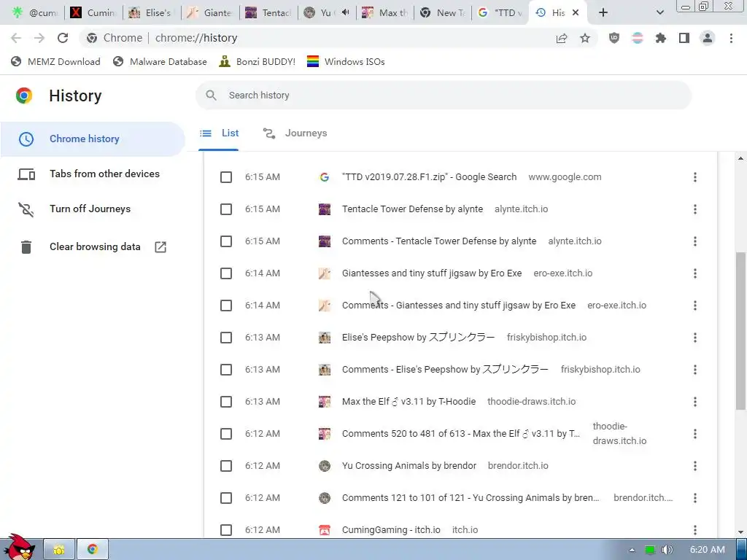
Task: Open the uBlock Origin shield extension
Action: [614, 38]
